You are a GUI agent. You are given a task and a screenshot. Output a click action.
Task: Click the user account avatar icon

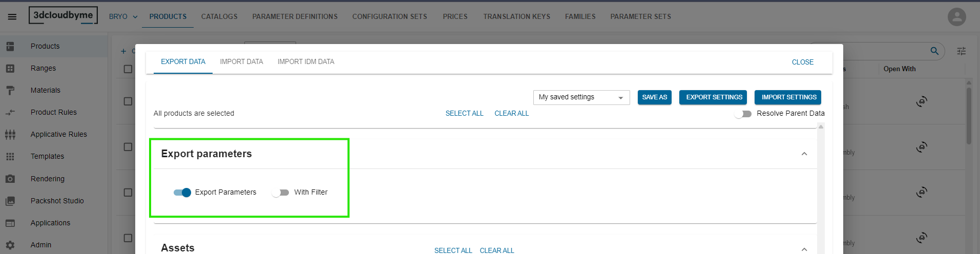click(x=956, y=17)
